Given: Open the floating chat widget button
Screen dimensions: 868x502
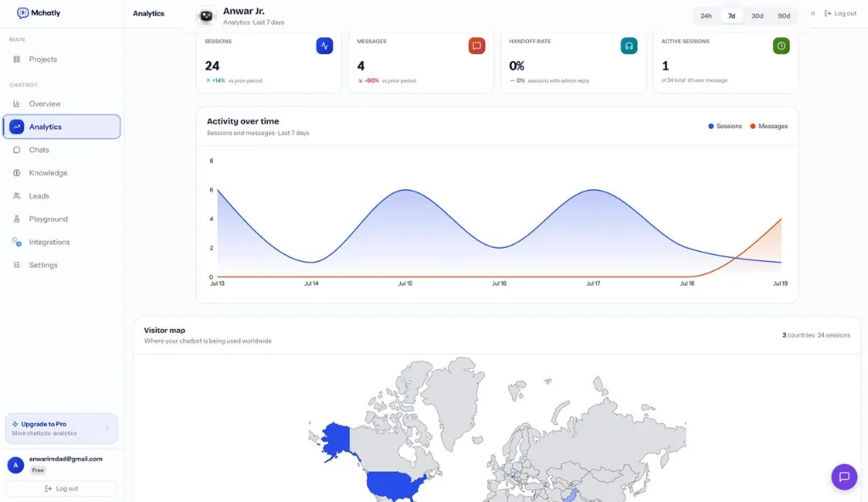Looking at the screenshot, I should [x=844, y=477].
